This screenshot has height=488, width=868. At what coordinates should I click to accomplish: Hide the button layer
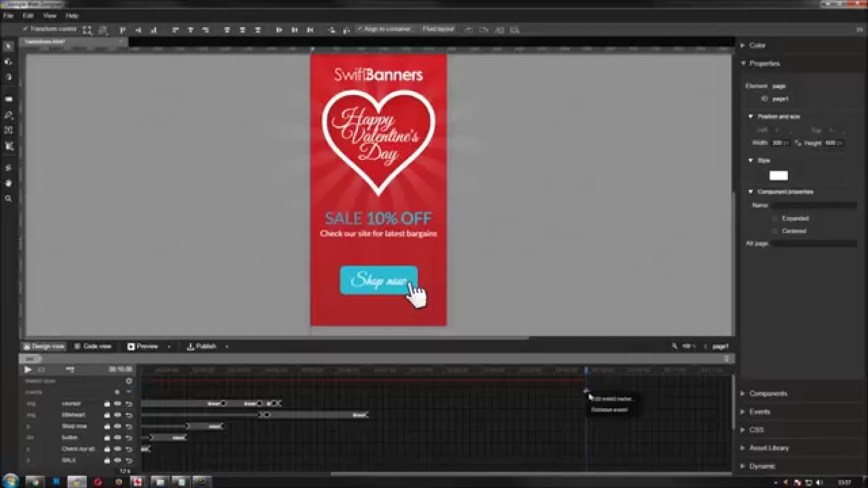(117, 437)
